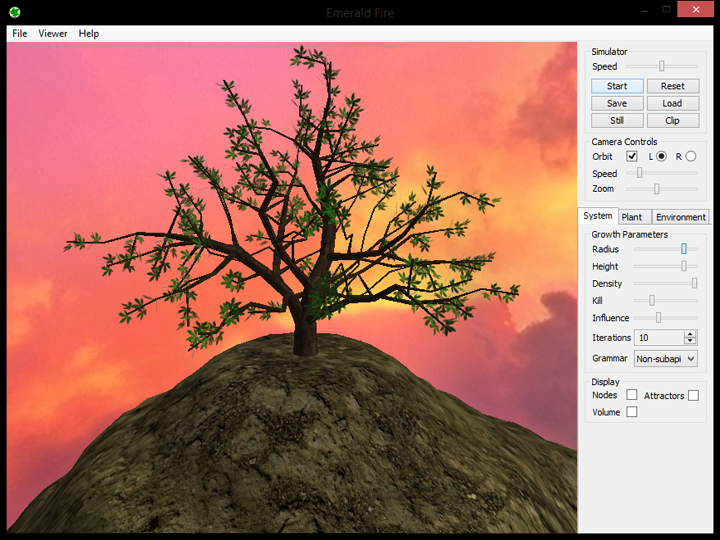Enable the Nodes display checkbox
The height and width of the screenshot is (540, 720).
(x=631, y=395)
